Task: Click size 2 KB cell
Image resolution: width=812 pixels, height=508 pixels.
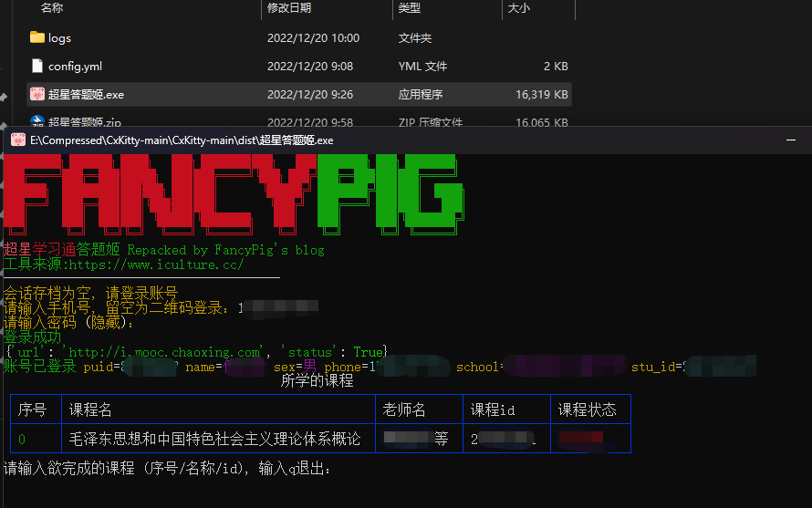Action: pyautogui.click(x=556, y=67)
